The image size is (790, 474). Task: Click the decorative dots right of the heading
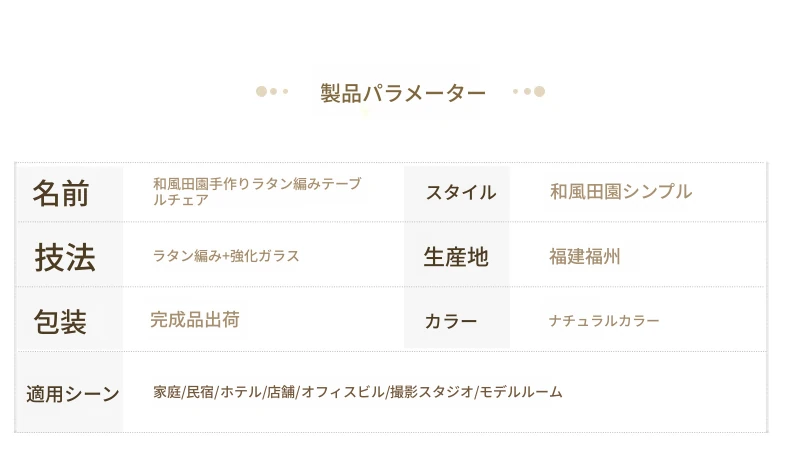coord(529,91)
